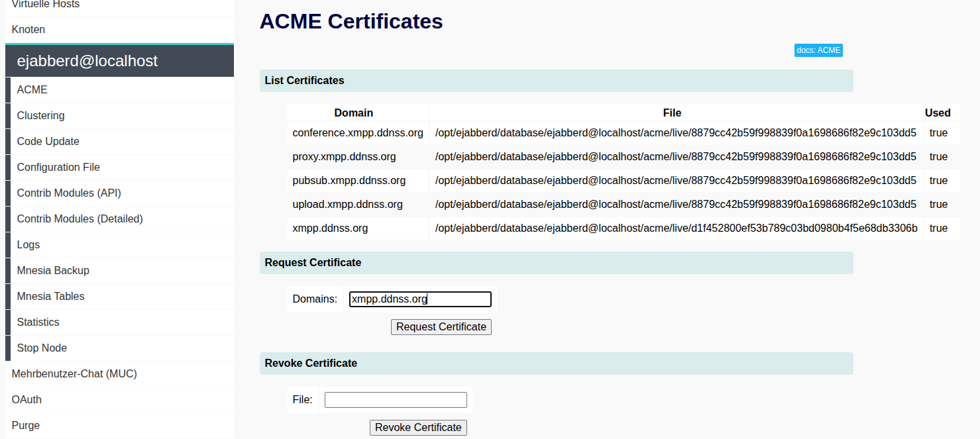Click the Request Certificate button
Screen dimensions: 980x439
point(441,327)
